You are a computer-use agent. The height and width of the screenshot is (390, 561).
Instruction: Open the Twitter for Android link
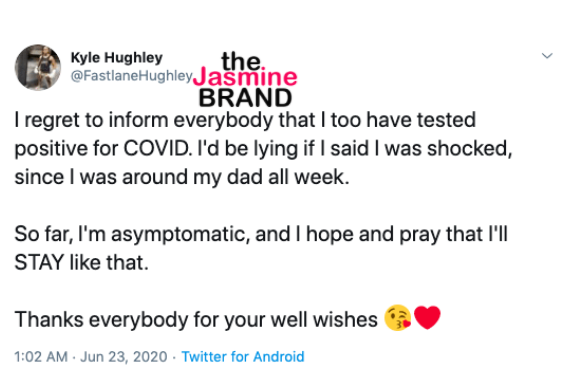pyautogui.click(x=243, y=357)
